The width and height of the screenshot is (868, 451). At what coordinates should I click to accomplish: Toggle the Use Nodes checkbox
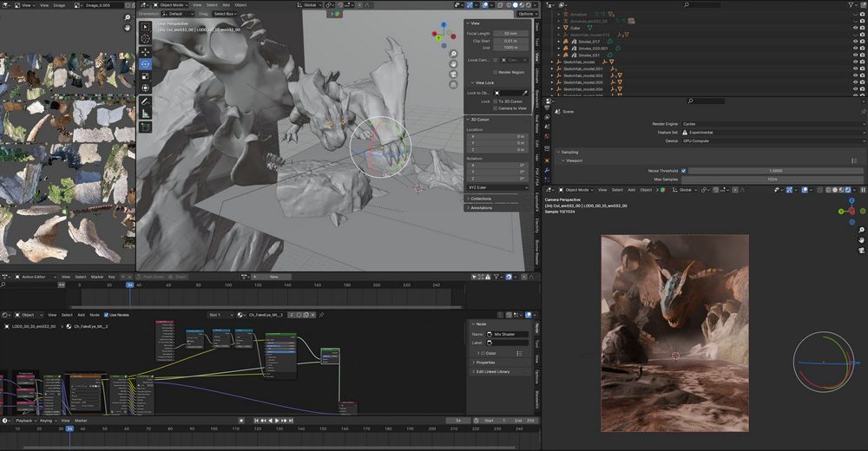pyautogui.click(x=107, y=315)
